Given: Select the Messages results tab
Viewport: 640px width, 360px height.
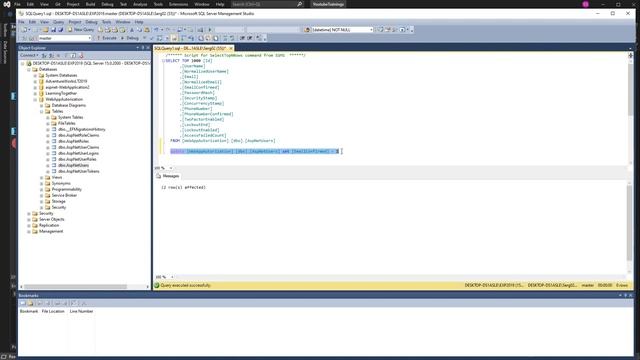Looking at the screenshot, I should [168, 176].
